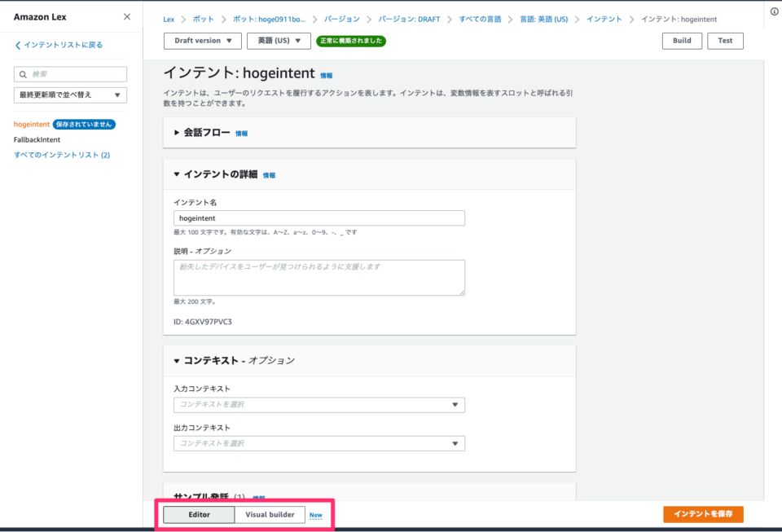The image size is (782, 532).
Task: Close the Amazon Lex side panel
Action: [x=127, y=17]
